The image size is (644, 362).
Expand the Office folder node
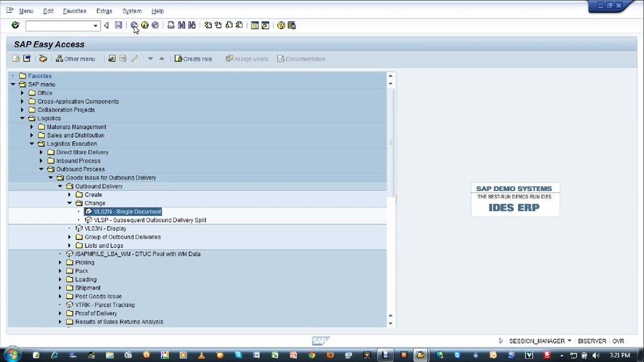(22, 93)
